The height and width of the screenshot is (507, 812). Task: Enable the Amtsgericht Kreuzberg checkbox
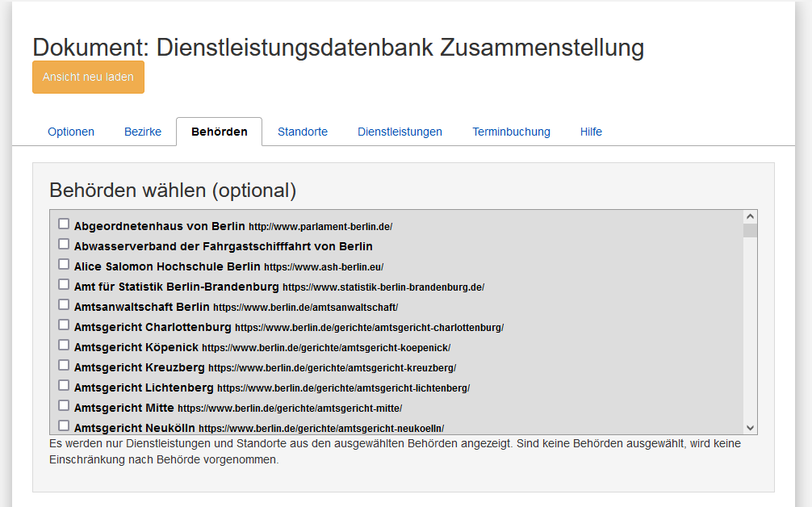(x=64, y=365)
